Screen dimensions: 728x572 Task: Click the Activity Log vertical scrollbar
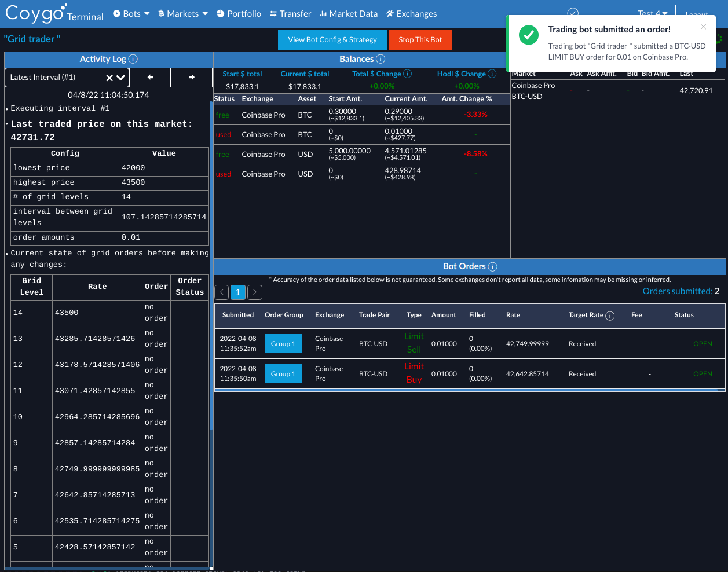pos(211,266)
